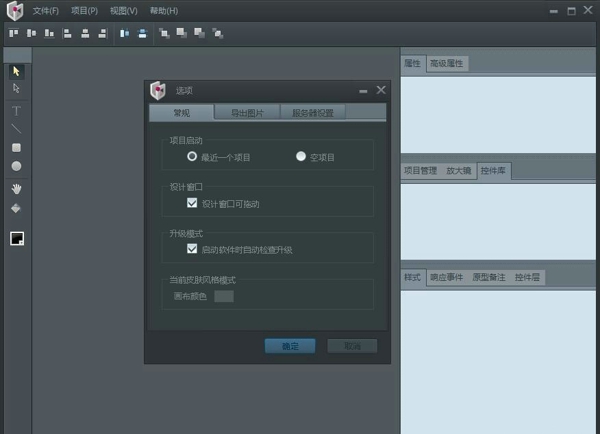600x434 pixels.
Task: Select the yellow arrow selection tool
Action: 16,71
